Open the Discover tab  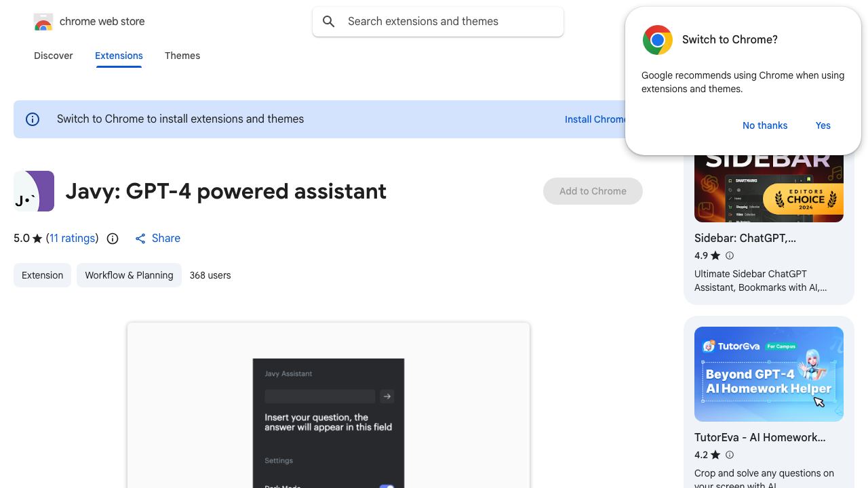(54, 56)
